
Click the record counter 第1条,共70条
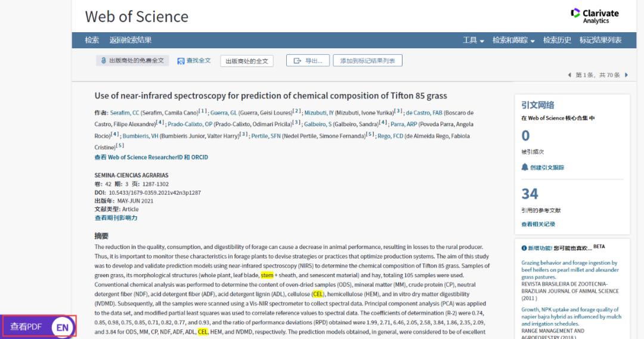pyautogui.click(x=597, y=75)
